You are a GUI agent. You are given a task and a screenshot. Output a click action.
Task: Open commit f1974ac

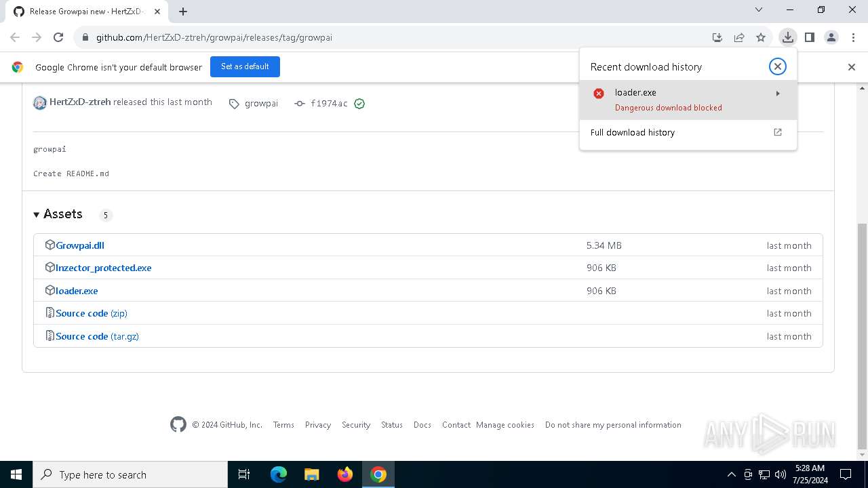pyautogui.click(x=329, y=103)
